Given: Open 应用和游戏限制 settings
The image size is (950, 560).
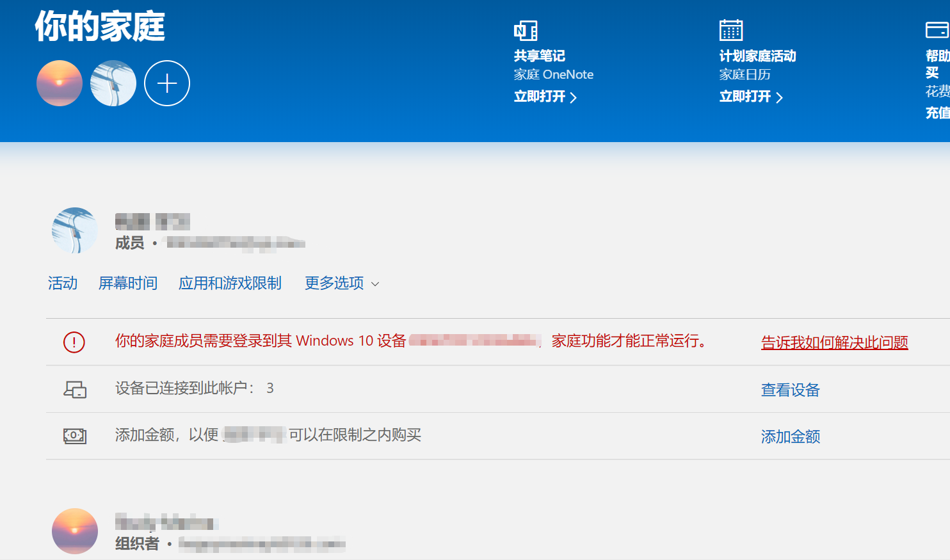Looking at the screenshot, I should [x=231, y=283].
